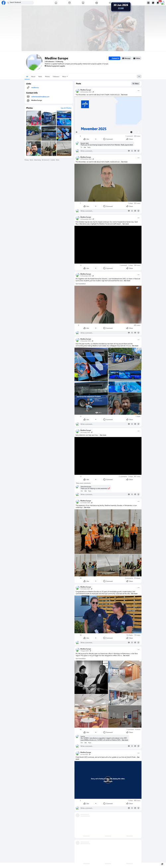166x868 pixels.
Task: Click the Contact Us button
Action: click(x=115, y=58)
